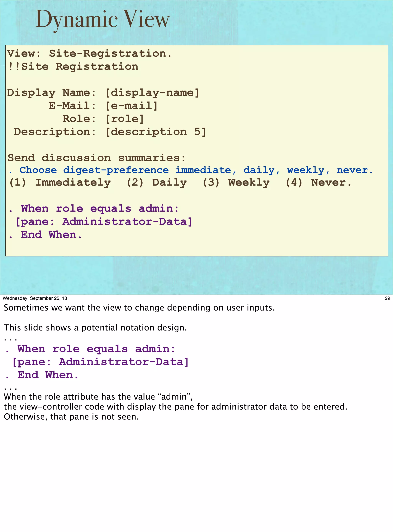Click '[pane: Administrator-Data]' inside the slide box
Screen dimensions: 393x532
104,222
